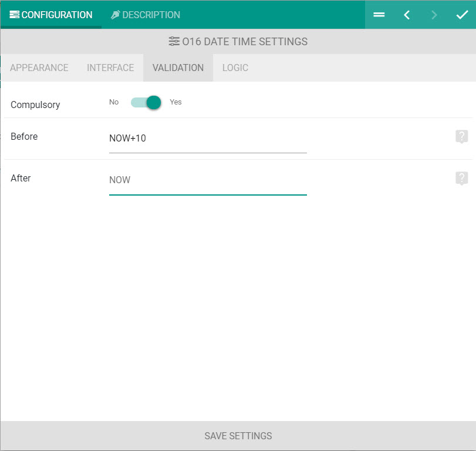Click the sliders icon beside O16 title
Screen dimensions: 476x451
pyautogui.click(x=174, y=41)
